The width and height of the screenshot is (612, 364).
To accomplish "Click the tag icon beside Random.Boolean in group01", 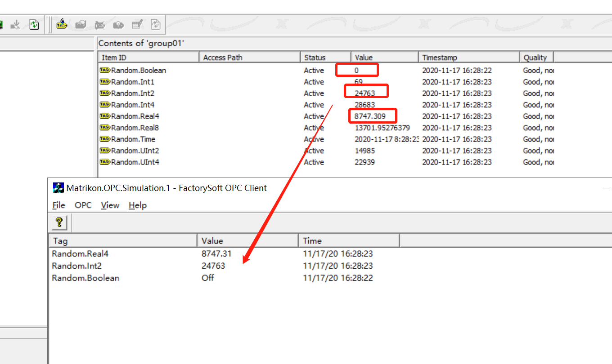I will (x=105, y=70).
